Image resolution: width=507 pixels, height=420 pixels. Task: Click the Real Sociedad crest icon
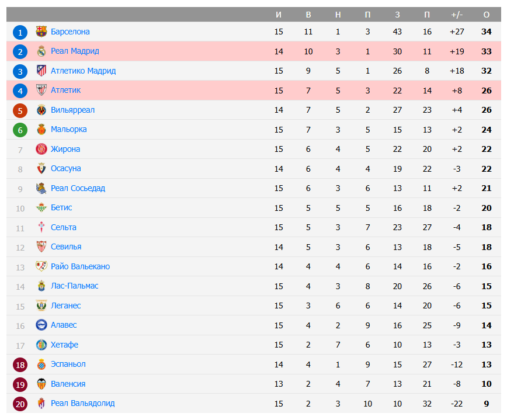coord(41,188)
